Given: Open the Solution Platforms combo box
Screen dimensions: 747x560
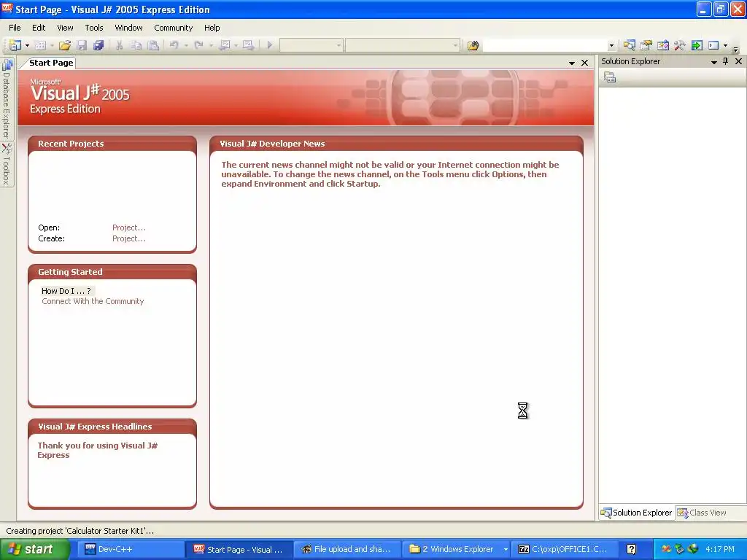Looking at the screenshot, I should click(x=402, y=46).
